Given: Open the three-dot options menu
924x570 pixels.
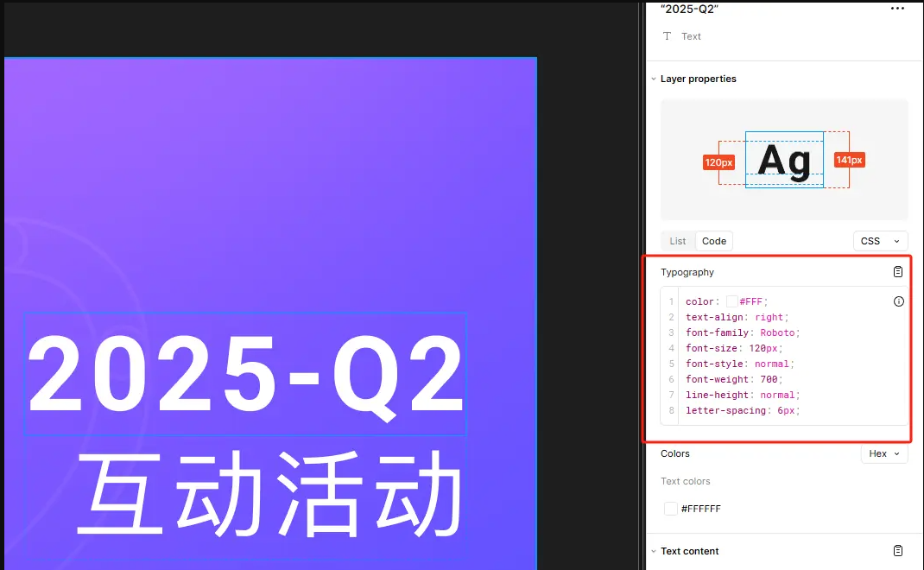Looking at the screenshot, I should click(897, 9).
